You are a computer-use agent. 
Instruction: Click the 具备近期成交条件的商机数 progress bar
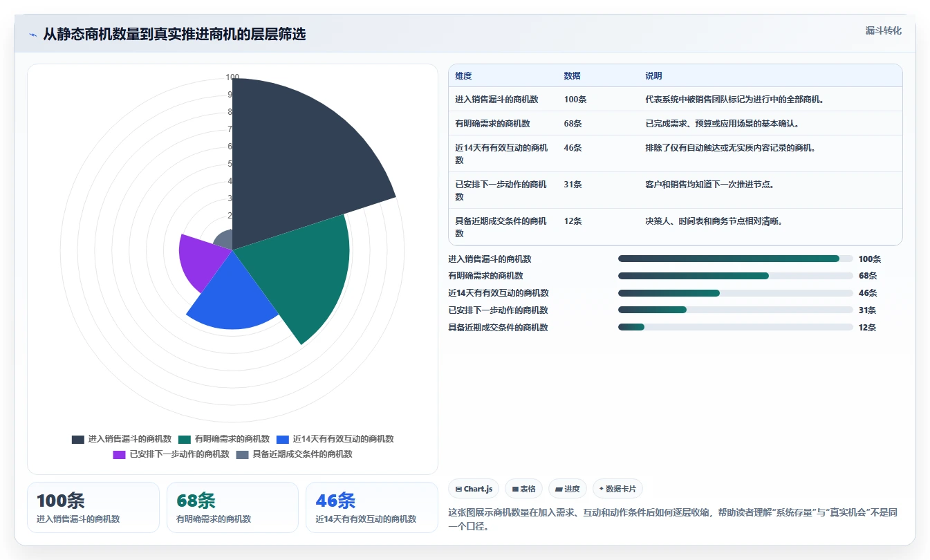tap(736, 327)
